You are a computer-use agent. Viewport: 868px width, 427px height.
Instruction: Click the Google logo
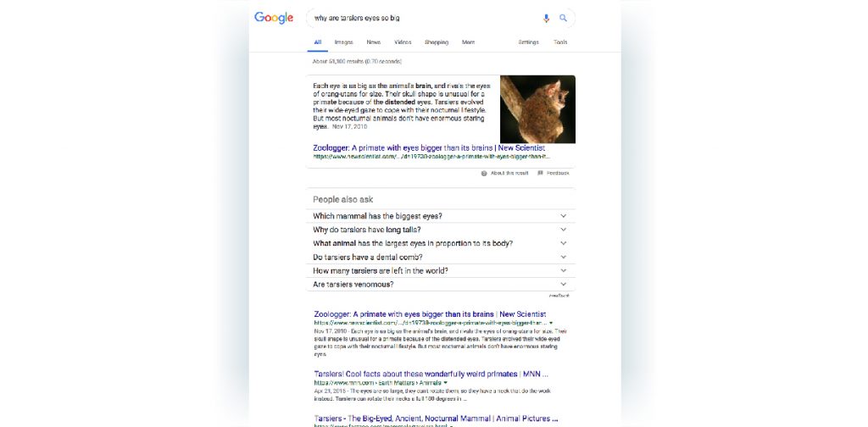[x=274, y=19]
